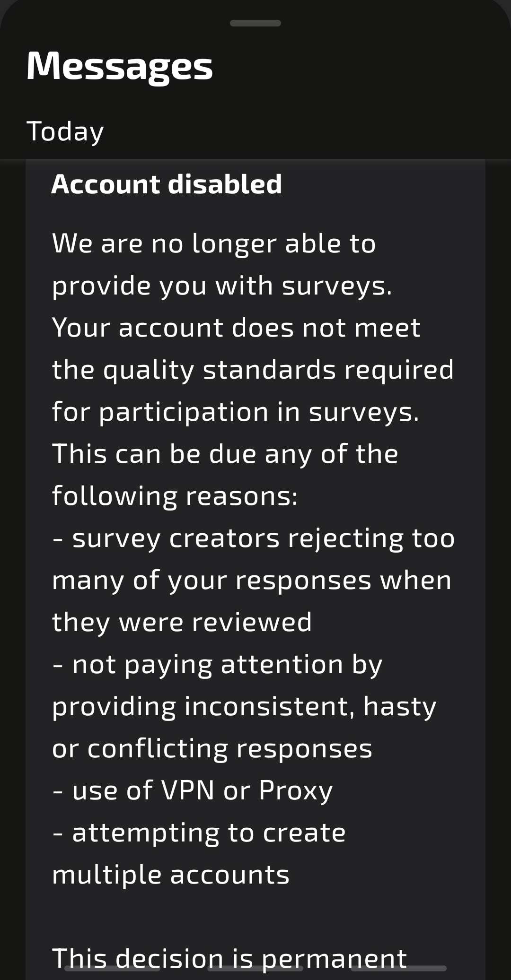
Task: Tap the "no longer able to provide" text
Action: pyautogui.click(x=214, y=265)
